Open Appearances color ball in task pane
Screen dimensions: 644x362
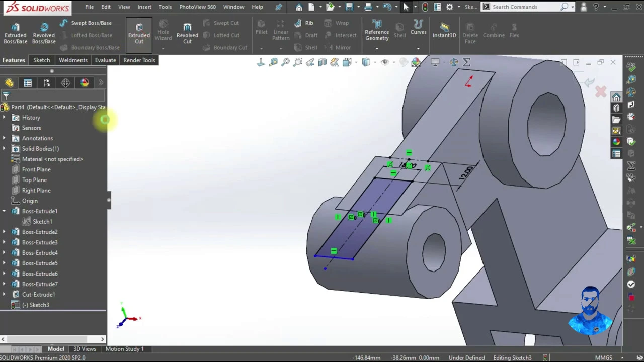[616, 142]
